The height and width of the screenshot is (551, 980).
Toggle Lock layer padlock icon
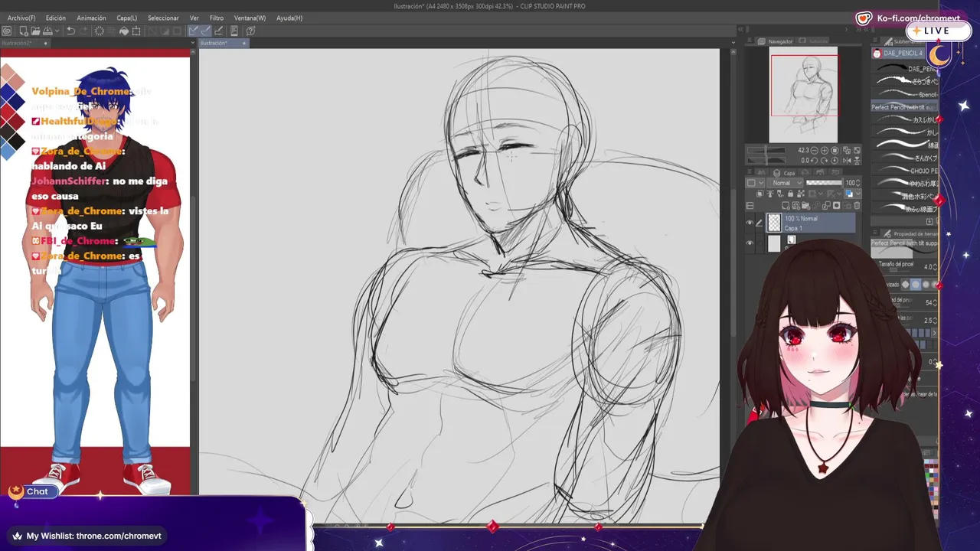click(790, 194)
